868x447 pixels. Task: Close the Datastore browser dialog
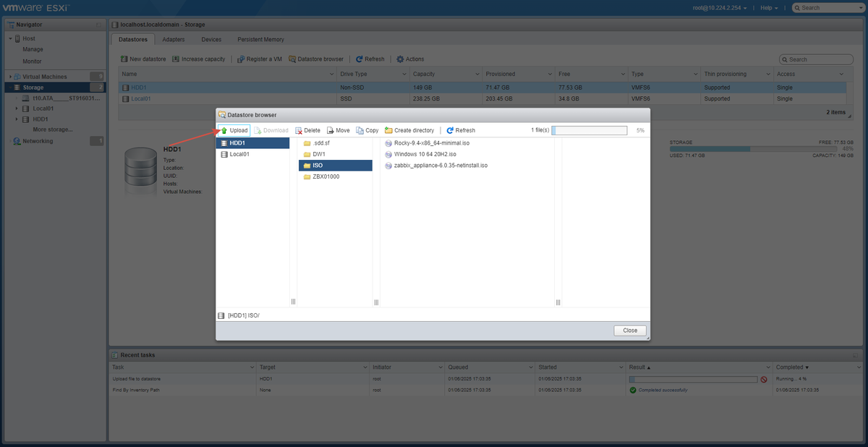tap(630, 330)
